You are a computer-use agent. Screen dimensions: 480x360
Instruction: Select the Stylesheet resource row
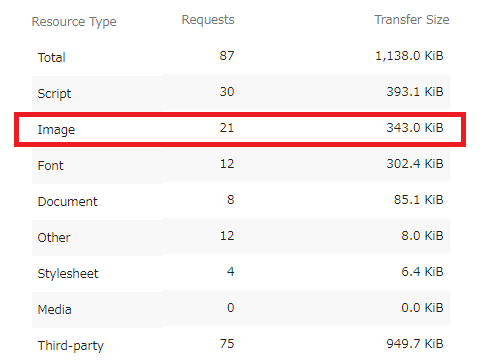[241, 273]
